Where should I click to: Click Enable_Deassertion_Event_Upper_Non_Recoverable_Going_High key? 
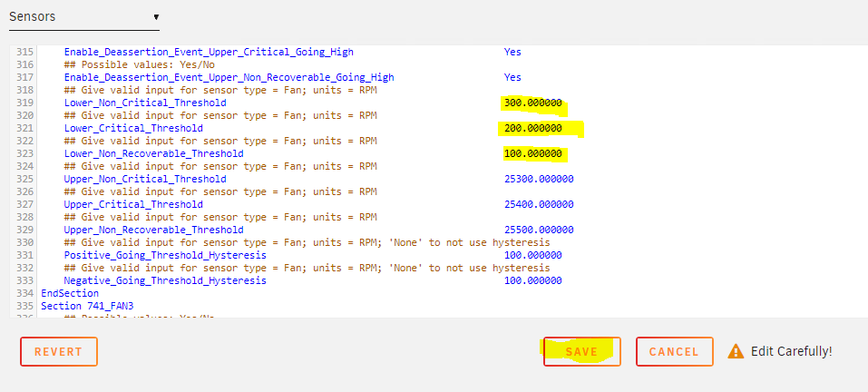229,77
